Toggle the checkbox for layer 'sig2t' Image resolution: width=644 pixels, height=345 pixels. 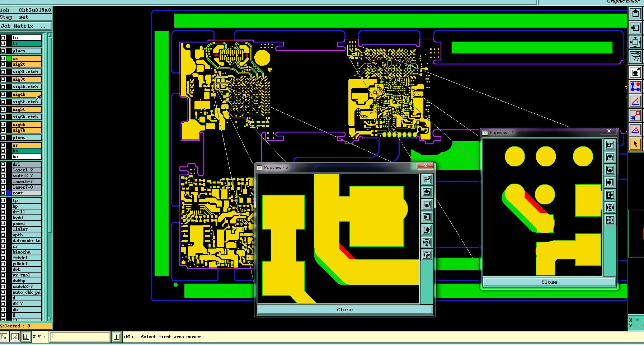click(x=3, y=64)
